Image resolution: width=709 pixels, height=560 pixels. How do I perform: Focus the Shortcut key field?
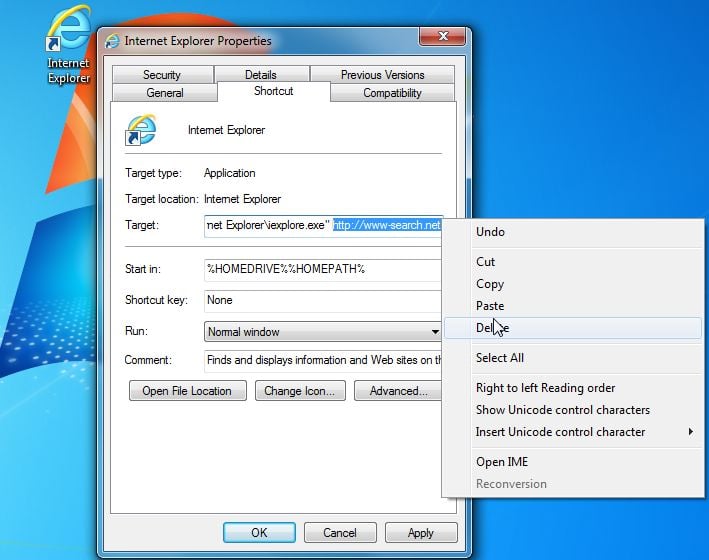[x=323, y=301]
